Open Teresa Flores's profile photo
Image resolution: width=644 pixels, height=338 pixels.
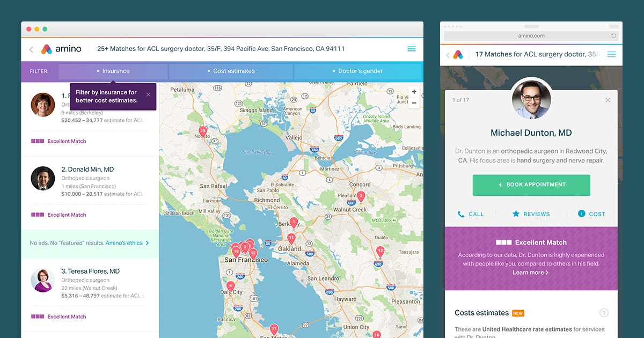coord(42,280)
